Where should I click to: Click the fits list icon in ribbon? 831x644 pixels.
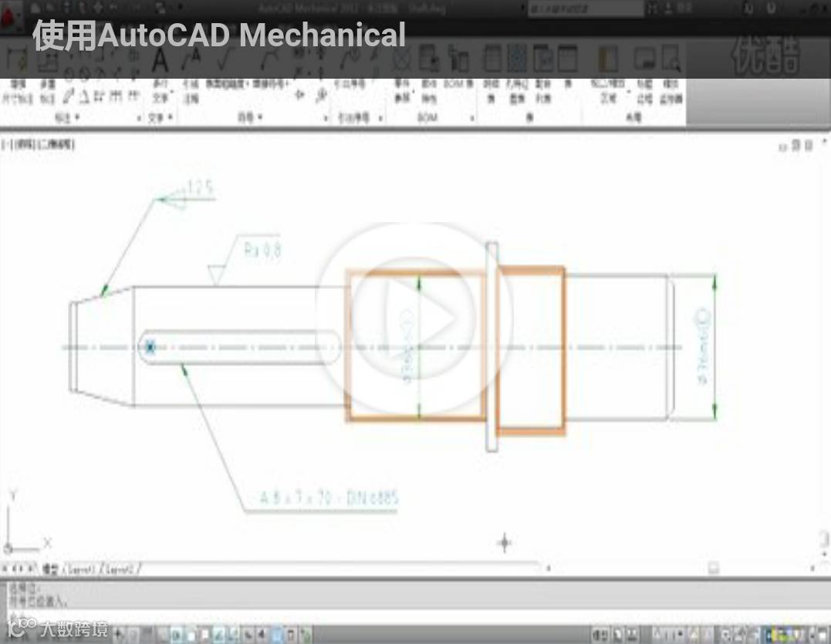543,59
